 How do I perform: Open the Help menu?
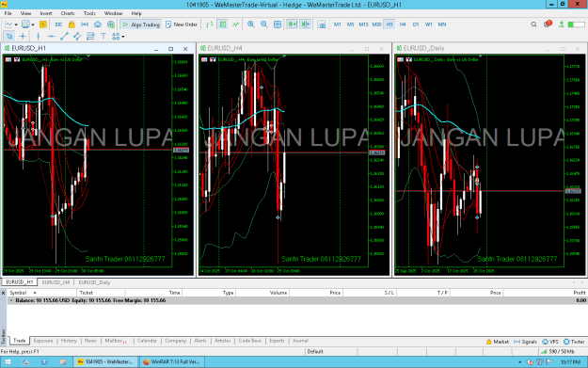click(x=136, y=13)
